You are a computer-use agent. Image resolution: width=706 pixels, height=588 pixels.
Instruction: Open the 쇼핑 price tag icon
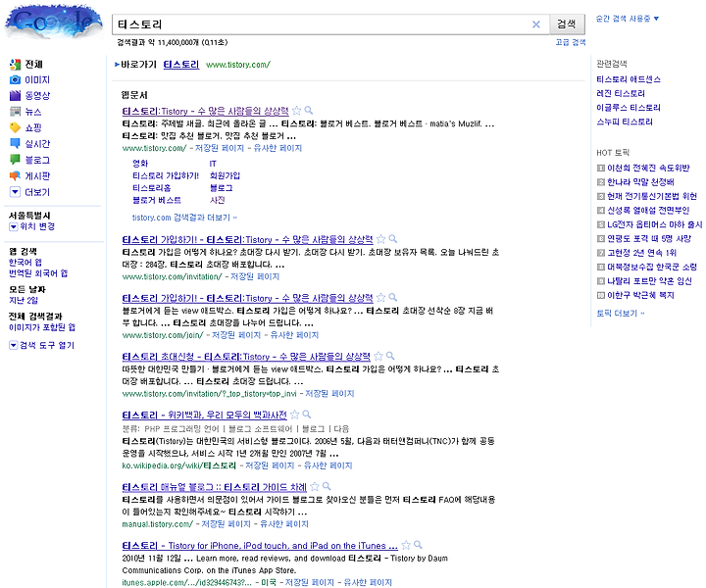pyautogui.click(x=15, y=127)
